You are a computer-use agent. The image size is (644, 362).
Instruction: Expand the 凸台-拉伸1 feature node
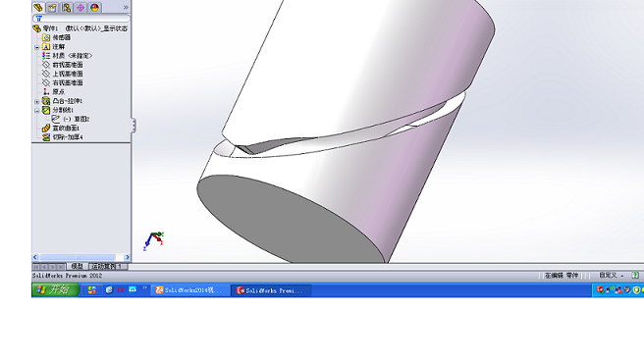point(37,101)
